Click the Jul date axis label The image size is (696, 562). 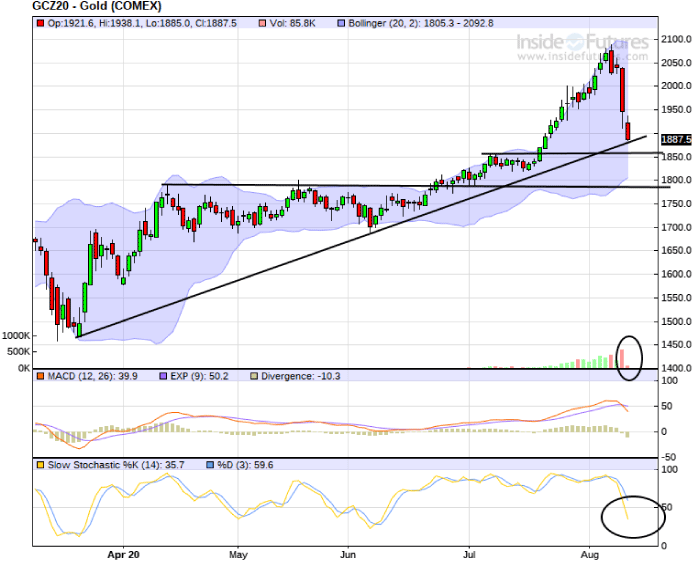(469, 553)
